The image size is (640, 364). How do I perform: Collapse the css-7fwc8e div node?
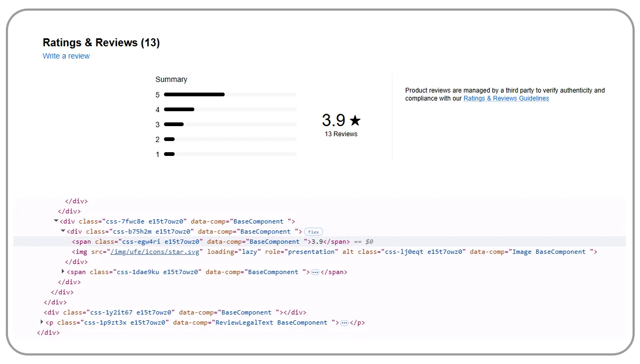56,221
